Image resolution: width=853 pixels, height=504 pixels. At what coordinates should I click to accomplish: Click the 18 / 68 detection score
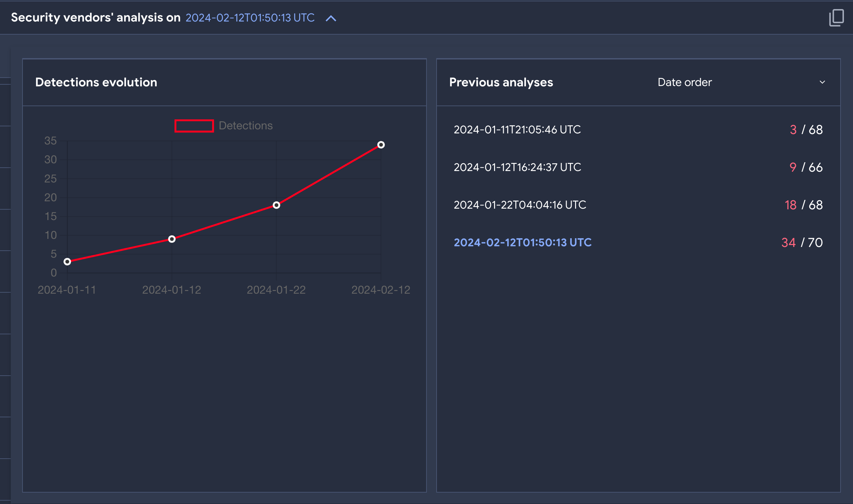point(803,205)
